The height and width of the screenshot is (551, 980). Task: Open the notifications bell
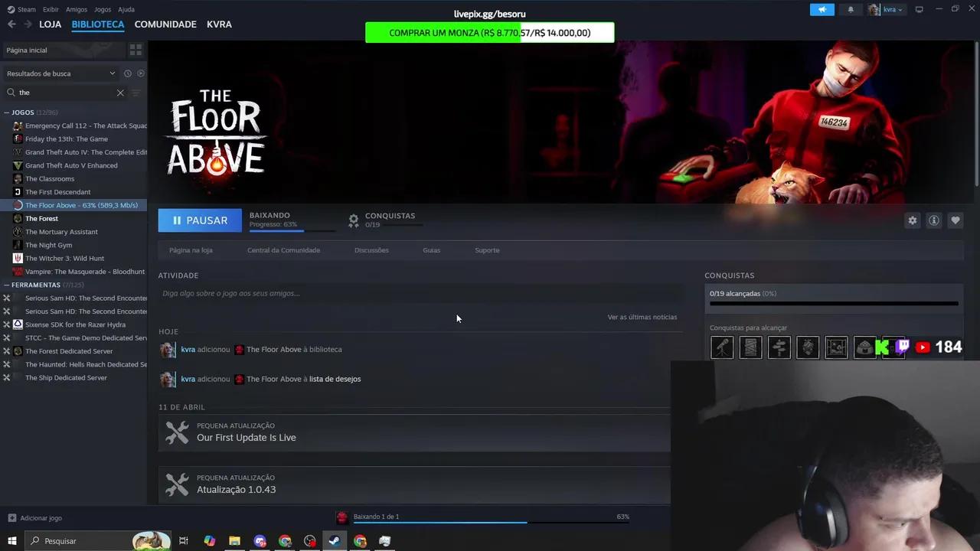[x=851, y=9]
